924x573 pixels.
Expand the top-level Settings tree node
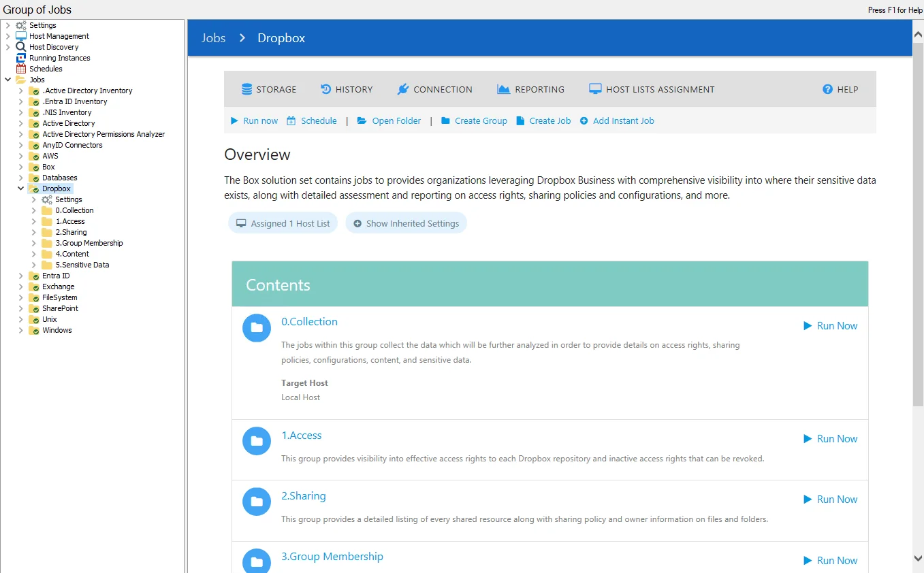7,25
